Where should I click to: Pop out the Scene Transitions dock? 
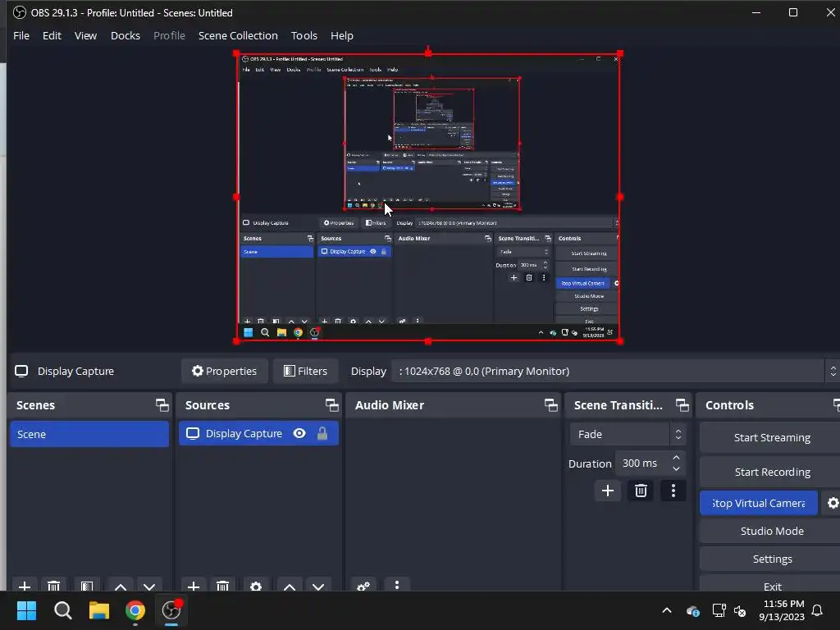tap(682, 405)
